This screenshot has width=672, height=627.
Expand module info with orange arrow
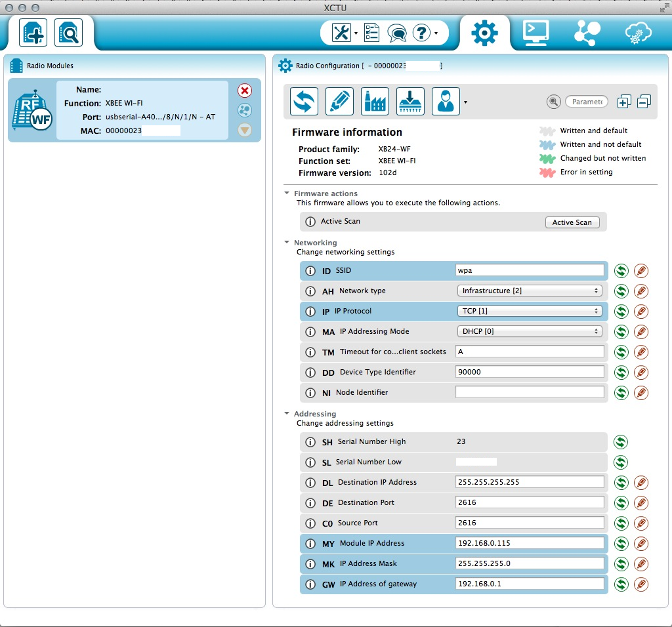(x=245, y=130)
